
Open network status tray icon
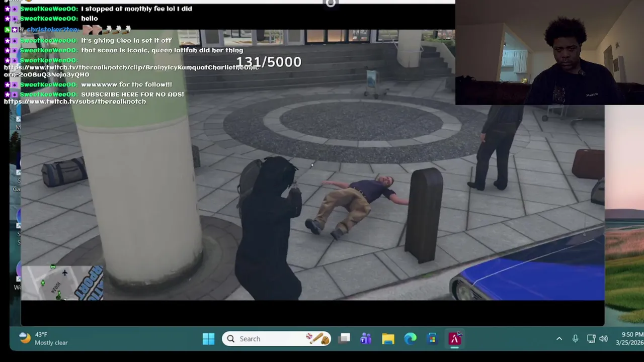tap(591, 339)
